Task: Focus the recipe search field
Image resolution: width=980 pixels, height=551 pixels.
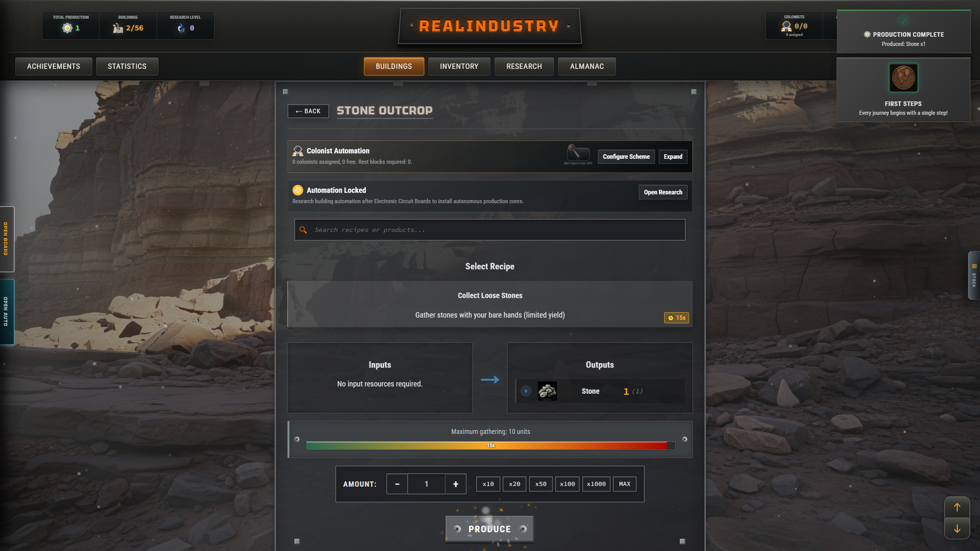Action: tap(490, 230)
